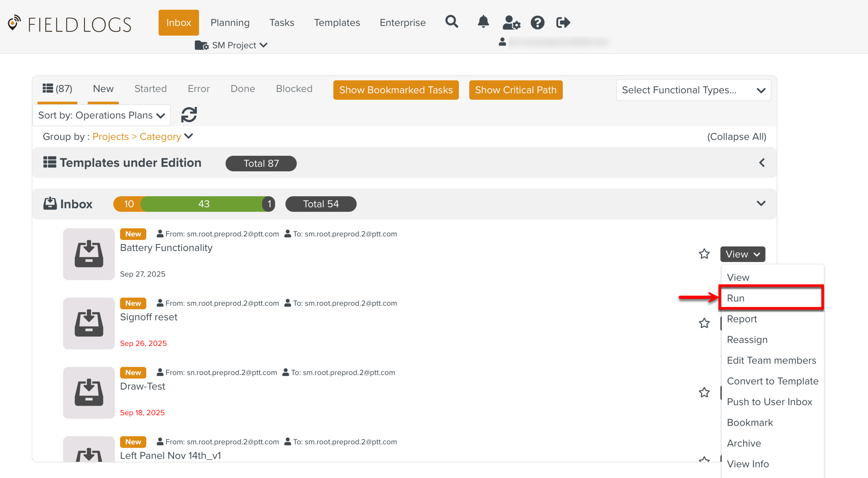The image size is (868, 478).
Task: Open notifications bell icon
Action: click(x=483, y=22)
